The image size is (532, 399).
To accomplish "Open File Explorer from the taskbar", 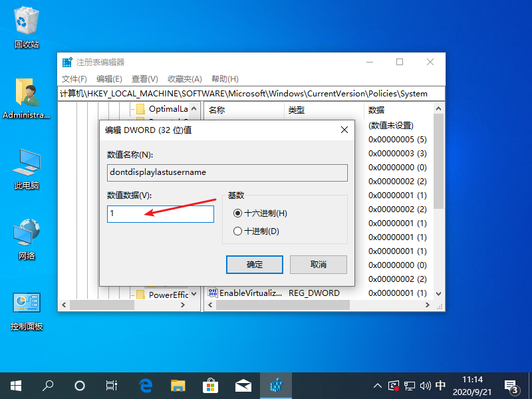I will 178,385.
